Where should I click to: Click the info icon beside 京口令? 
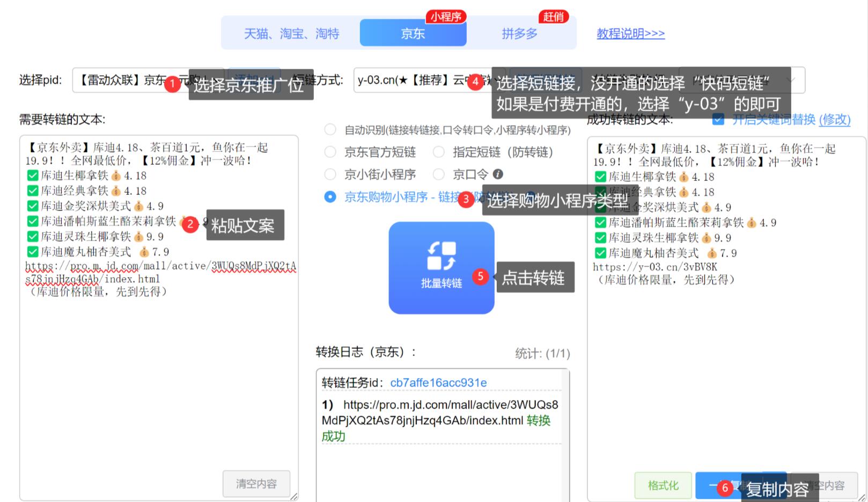tap(498, 174)
